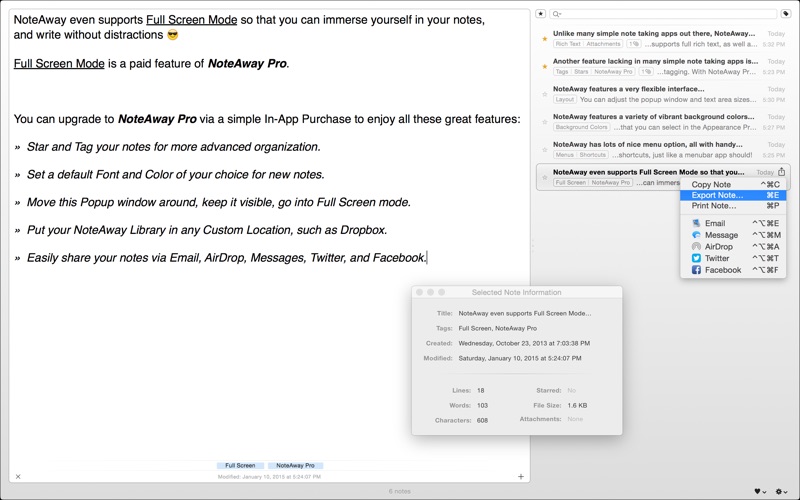800x500 pixels.
Task: Select Export Note… menu entry
Action: pos(733,195)
